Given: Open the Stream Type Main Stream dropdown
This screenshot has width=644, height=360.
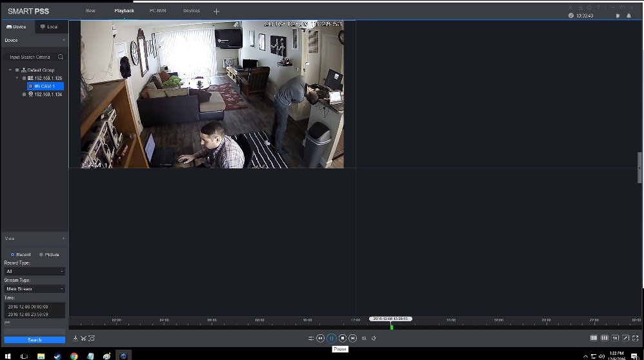Looking at the screenshot, I should 34,289.
